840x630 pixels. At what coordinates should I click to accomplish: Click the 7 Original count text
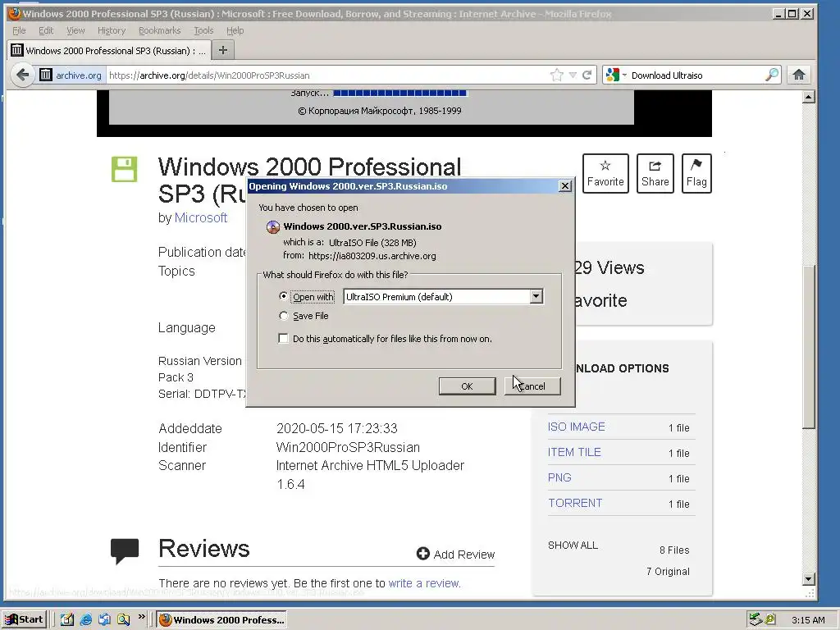pos(668,572)
